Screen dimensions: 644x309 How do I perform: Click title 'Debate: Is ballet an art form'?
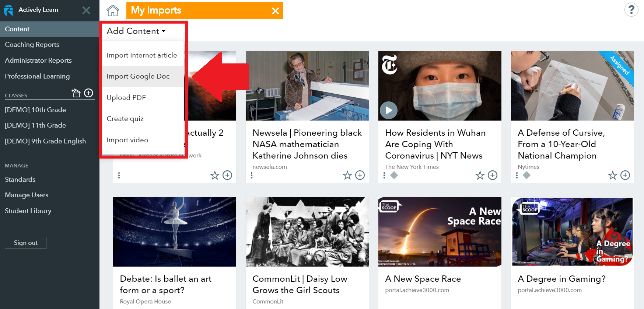(x=166, y=284)
